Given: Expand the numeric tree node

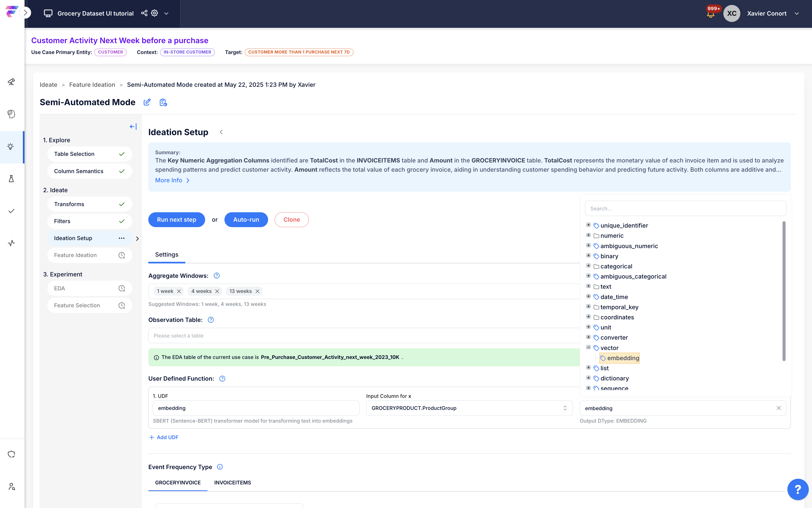Looking at the screenshot, I should pos(588,235).
